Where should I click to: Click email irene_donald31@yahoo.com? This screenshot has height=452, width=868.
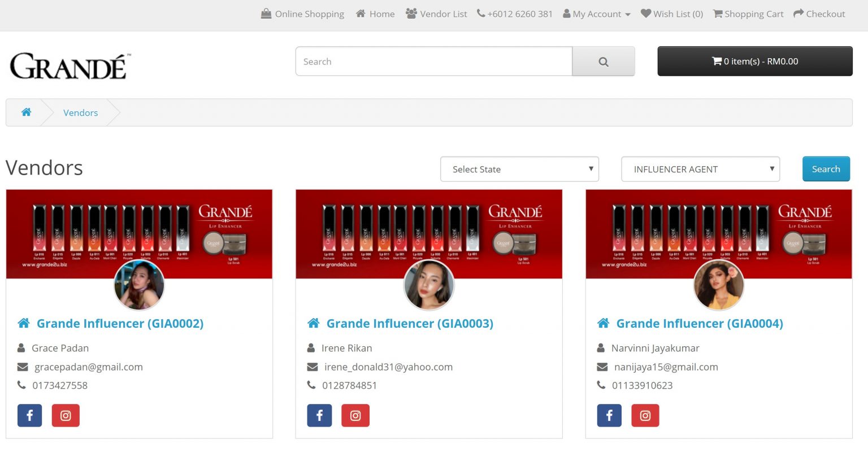pyautogui.click(x=388, y=367)
